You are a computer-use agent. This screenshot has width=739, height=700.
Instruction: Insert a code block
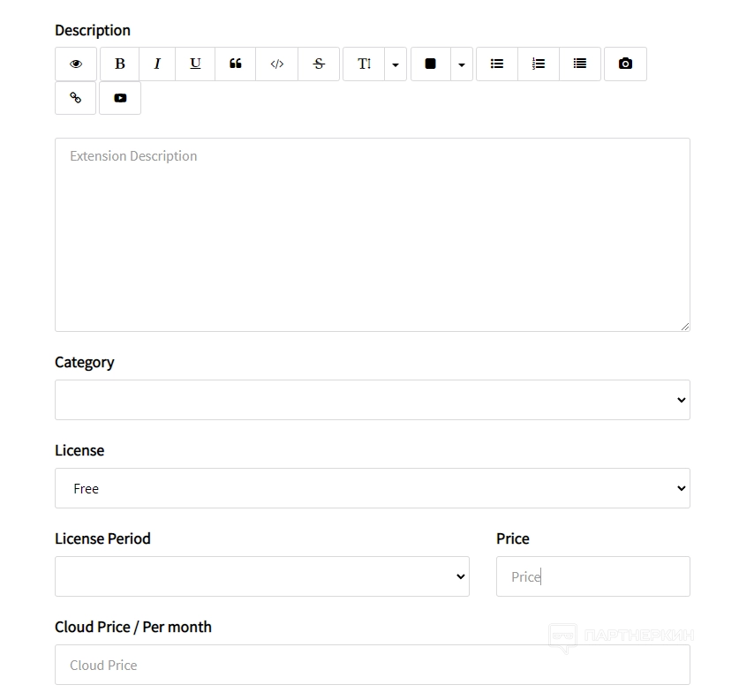[x=277, y=64]
